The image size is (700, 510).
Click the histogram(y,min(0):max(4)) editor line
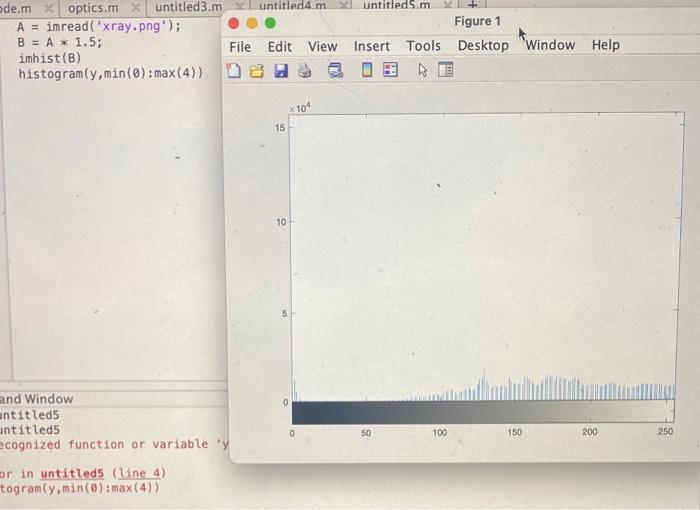111,73
